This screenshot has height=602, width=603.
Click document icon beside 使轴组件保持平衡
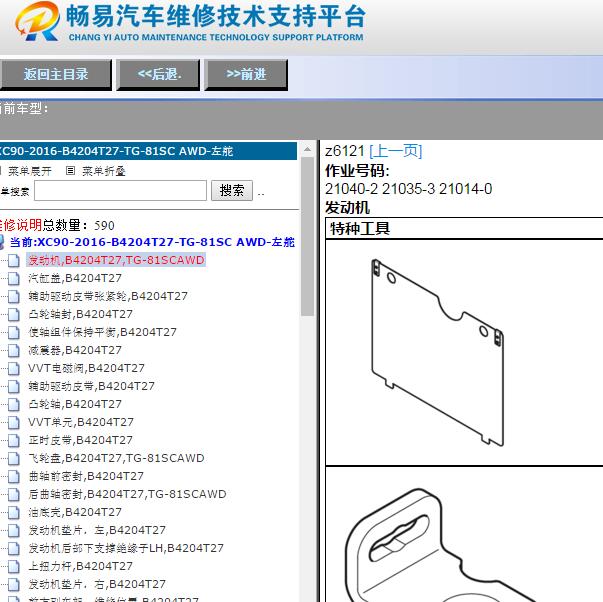pyautogui.click(x=14, y=332)
